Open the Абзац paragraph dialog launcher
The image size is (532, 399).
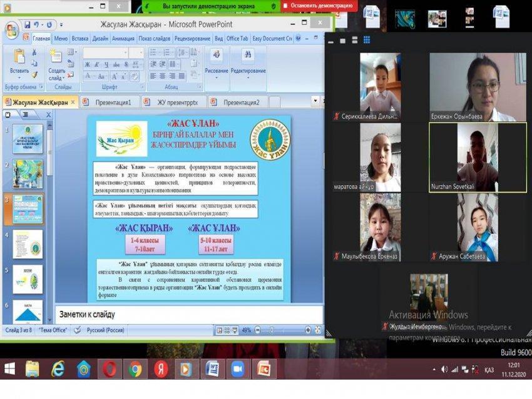tap(199, 87)
